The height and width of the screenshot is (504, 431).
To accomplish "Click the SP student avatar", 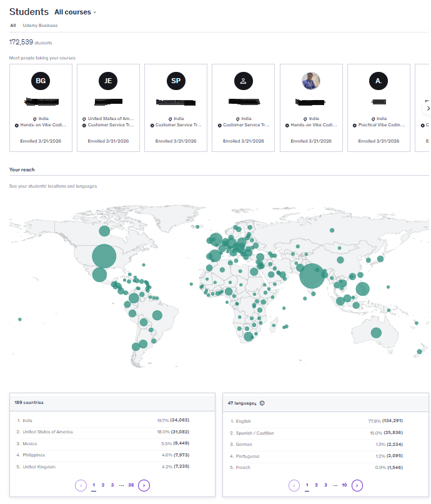I will click(x=176, y=81).
